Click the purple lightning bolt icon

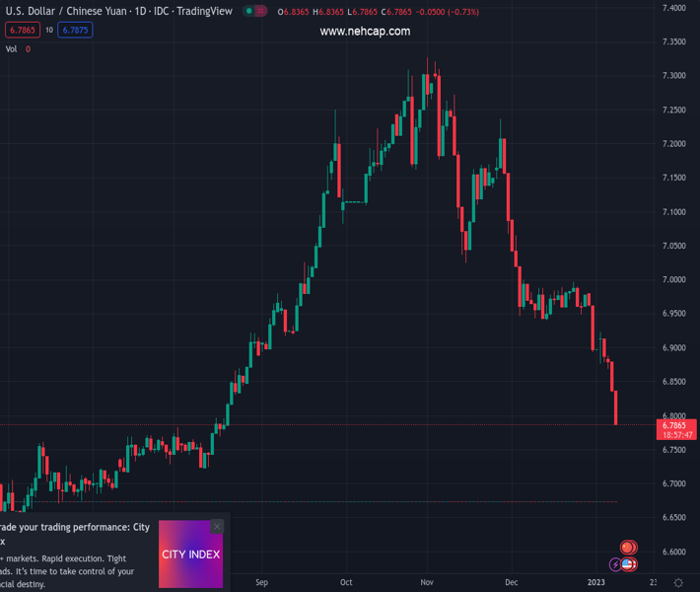coord(615,564)
